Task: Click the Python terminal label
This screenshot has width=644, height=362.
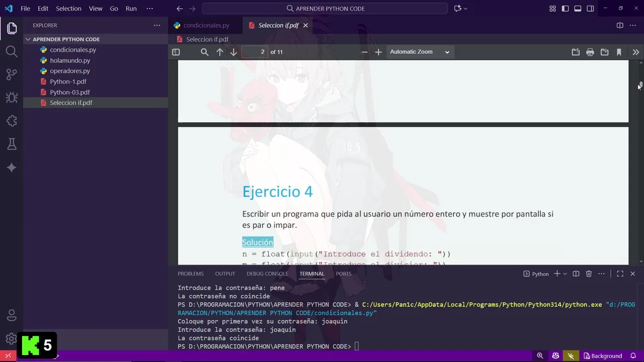Action: pos(536,274)
